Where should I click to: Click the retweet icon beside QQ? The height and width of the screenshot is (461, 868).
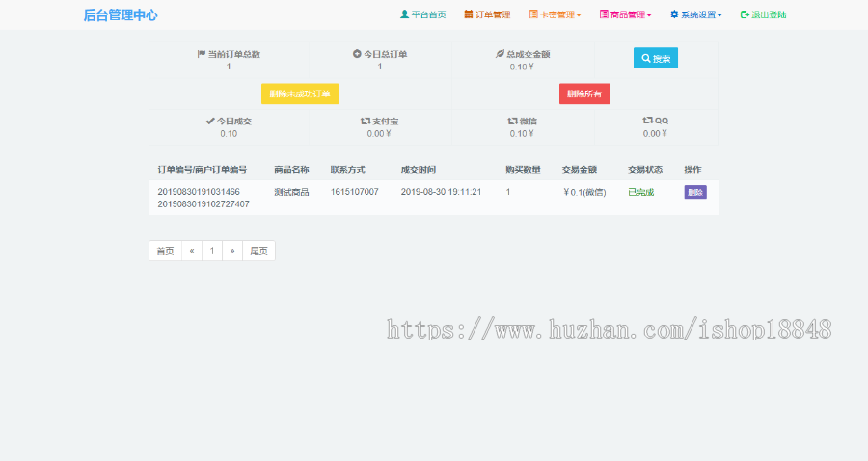coord(648,121)
